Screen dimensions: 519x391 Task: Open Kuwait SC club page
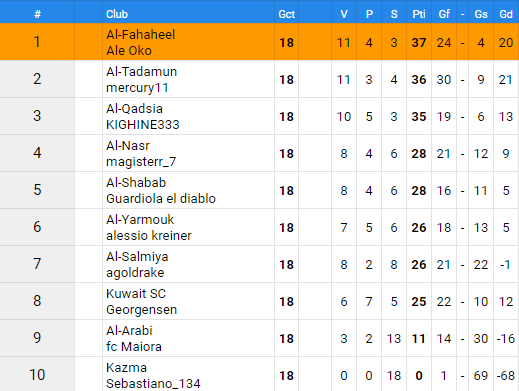coord(136,294)
